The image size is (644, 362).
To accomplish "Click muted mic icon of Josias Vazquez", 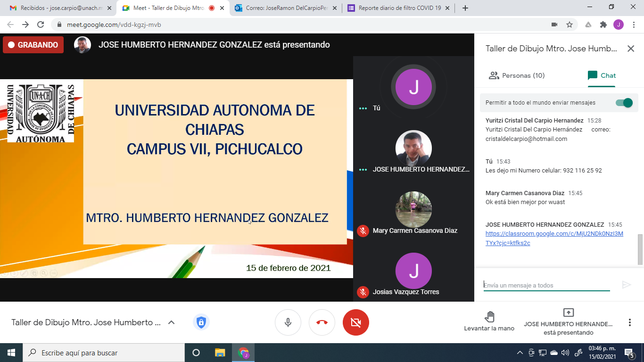I will (363, 292).
